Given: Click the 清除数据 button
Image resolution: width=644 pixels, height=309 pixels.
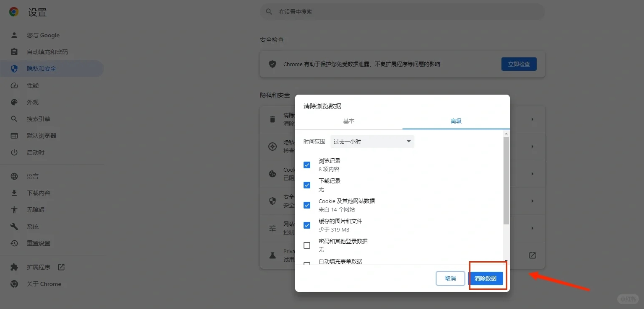Looking at the screenshot, I should click(x=486, y=278).
